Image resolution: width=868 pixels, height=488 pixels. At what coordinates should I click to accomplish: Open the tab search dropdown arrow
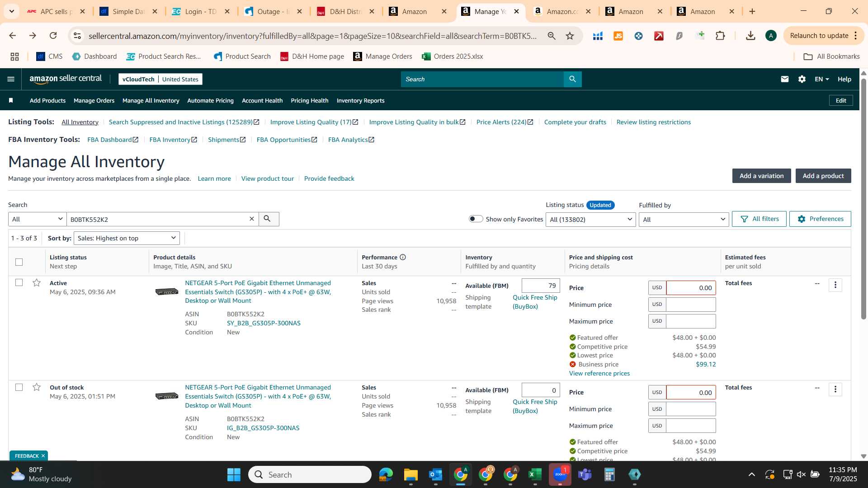pyautogui.click(x=11, y=11)
